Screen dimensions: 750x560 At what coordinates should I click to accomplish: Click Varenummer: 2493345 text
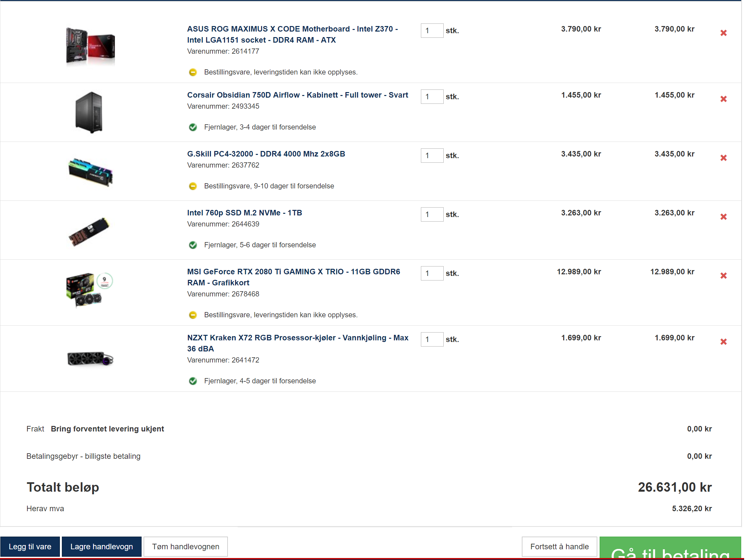[x=223, y=106]
